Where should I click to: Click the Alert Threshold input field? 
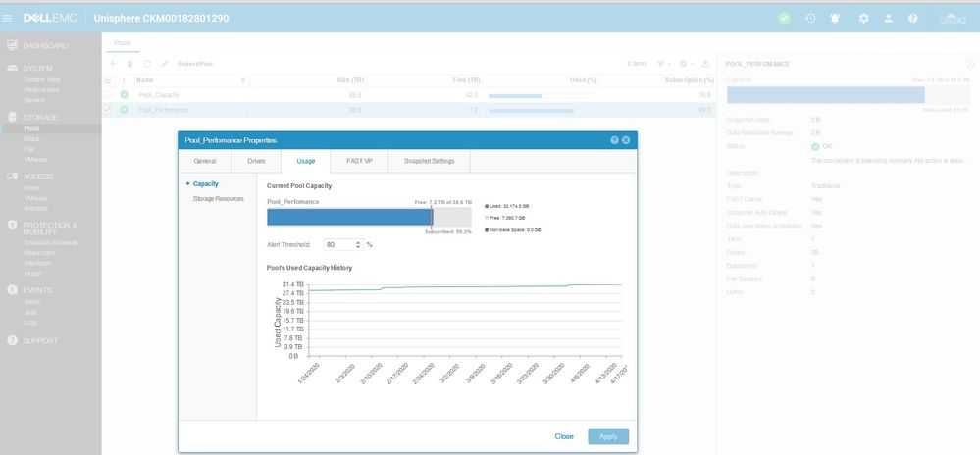pyautogui.click(x=338, y=245)
